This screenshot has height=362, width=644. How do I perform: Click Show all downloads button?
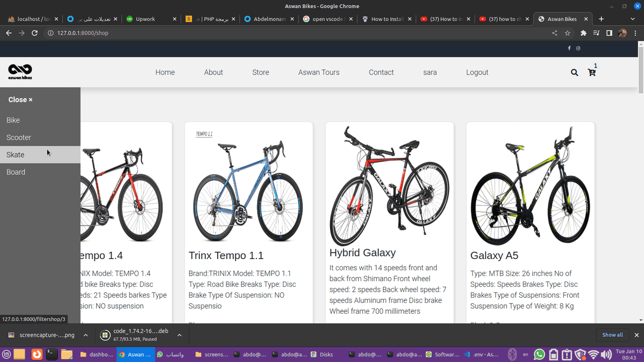pos(612,335)
